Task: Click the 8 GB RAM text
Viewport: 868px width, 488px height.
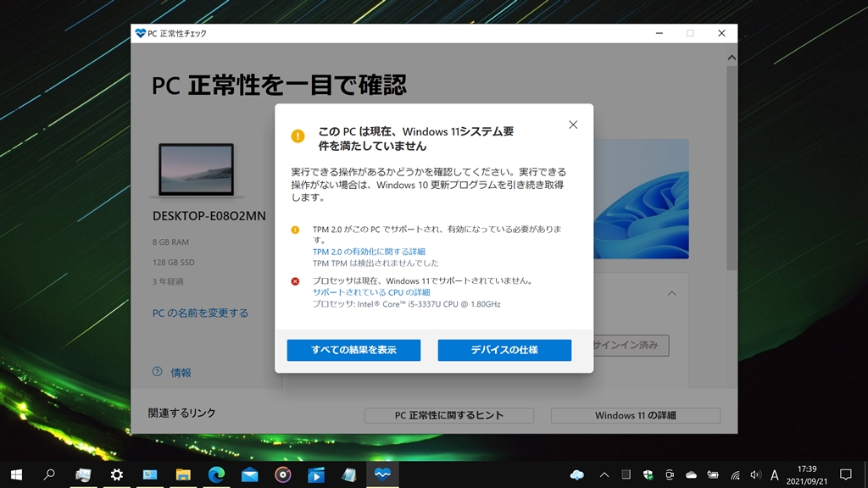Action: point(170,241)
